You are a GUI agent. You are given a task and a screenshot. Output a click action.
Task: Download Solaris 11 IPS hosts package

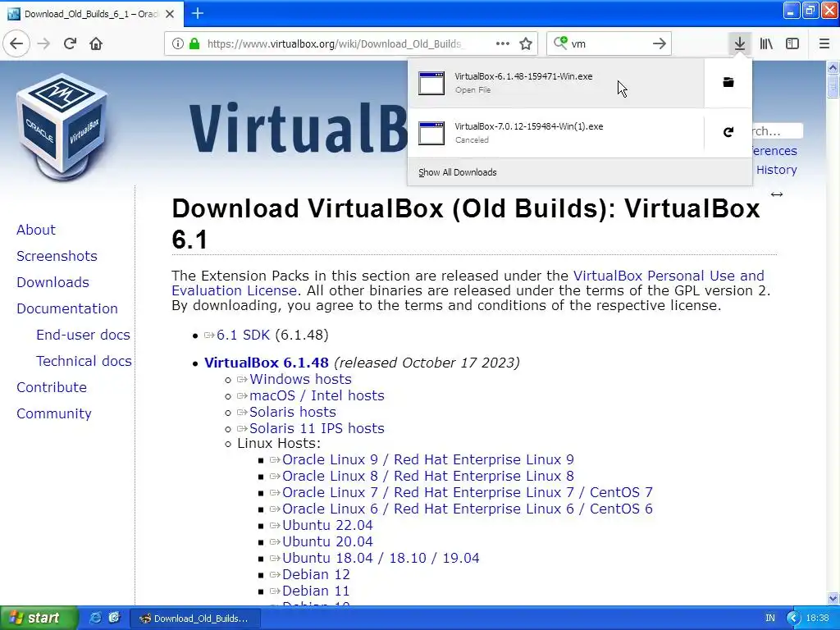pyautogui.click(x=317, y=428)
